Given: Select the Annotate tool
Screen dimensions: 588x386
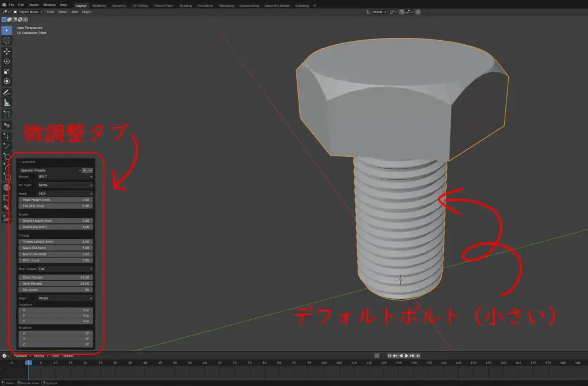Looking at the screenshot, I should (x=7, y=92).
